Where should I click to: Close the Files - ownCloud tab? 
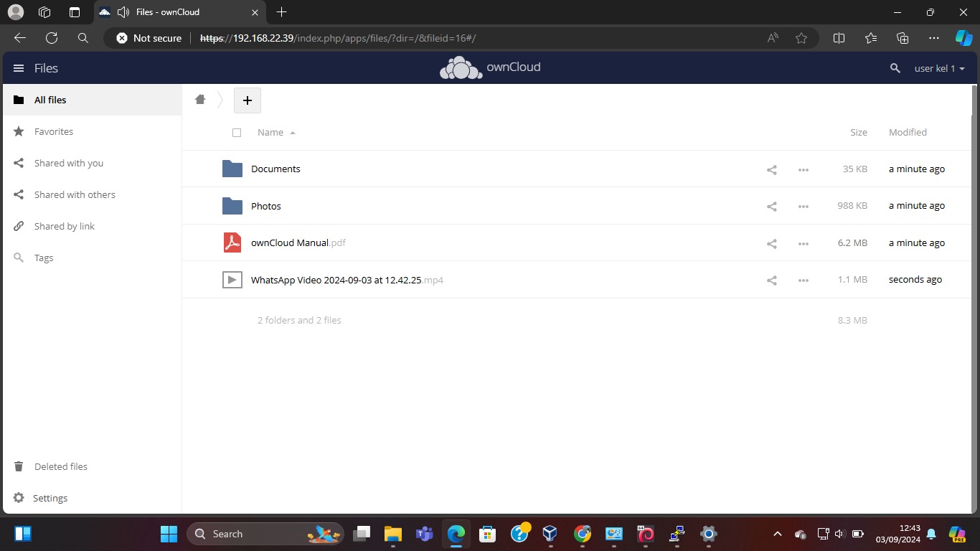(255, 12)
